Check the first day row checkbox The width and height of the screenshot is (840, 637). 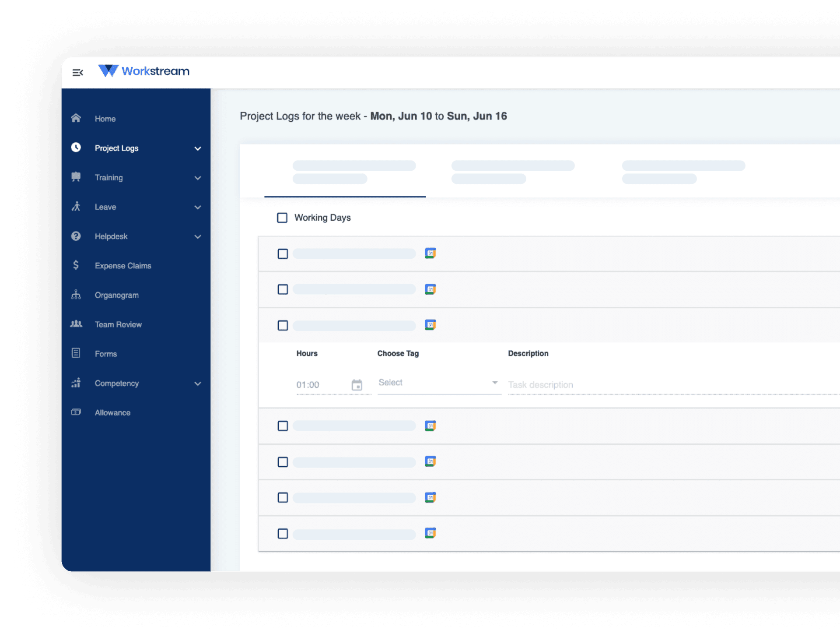(283, 254)
